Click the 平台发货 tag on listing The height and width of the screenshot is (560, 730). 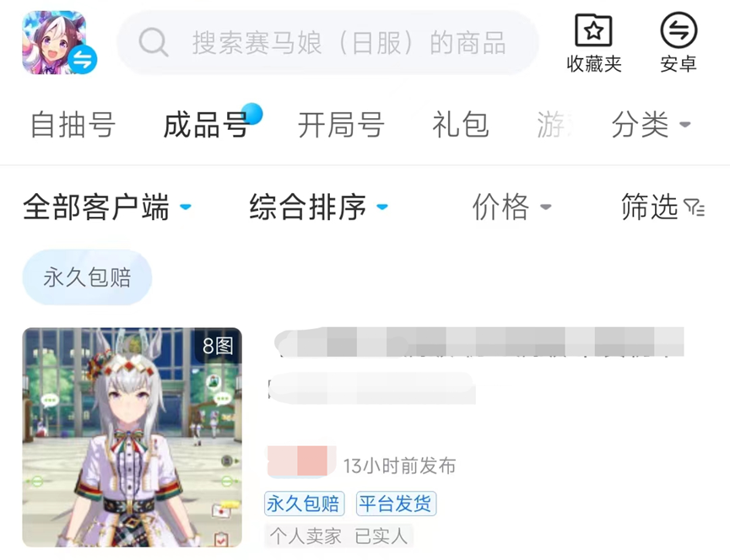pyautogui.click(x=396, y=503)
